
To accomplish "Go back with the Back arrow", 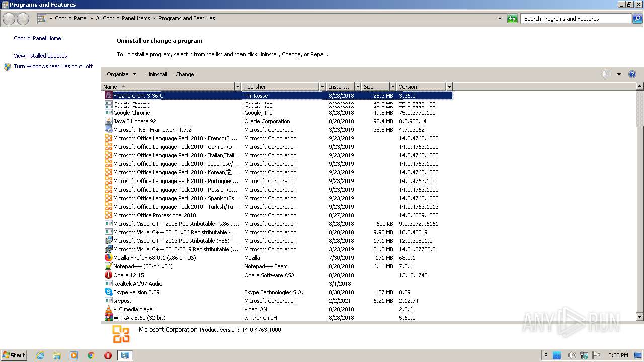I will (x=9, y=19).
